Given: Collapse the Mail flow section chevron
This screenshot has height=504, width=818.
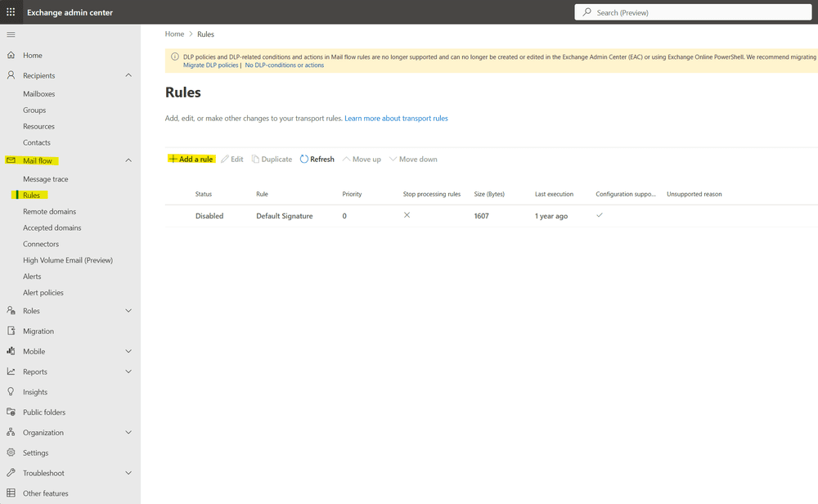Looking at the screenshot, I should (128, 160).
